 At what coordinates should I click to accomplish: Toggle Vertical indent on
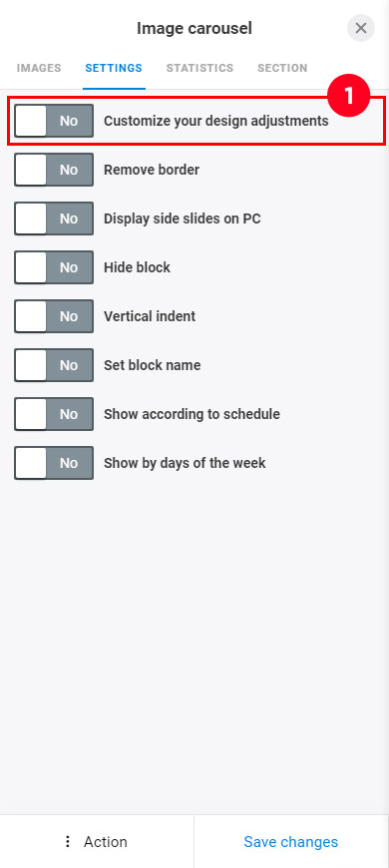coord(54,316)
